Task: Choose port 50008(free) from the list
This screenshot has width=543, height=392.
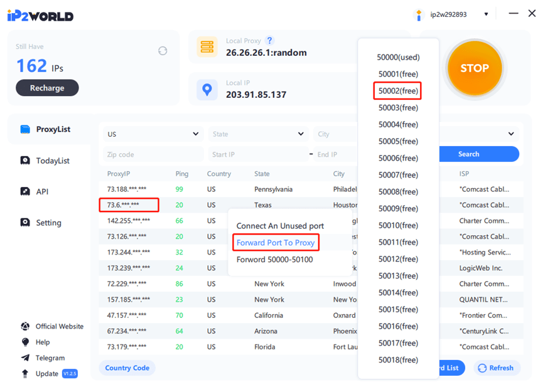Action: 398,192
